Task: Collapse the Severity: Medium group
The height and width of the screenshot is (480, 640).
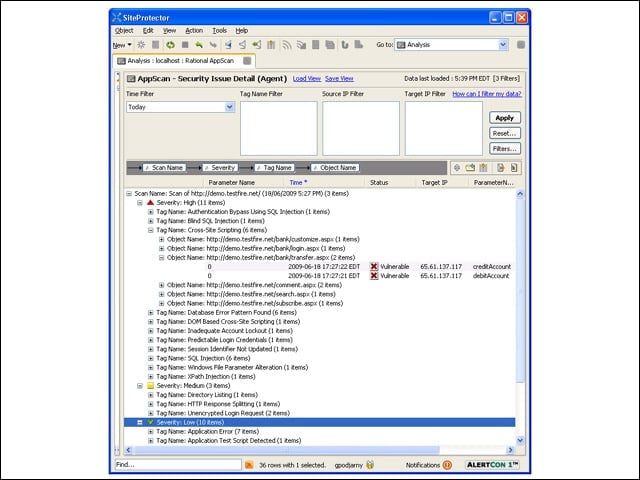Action: point(140,385)
